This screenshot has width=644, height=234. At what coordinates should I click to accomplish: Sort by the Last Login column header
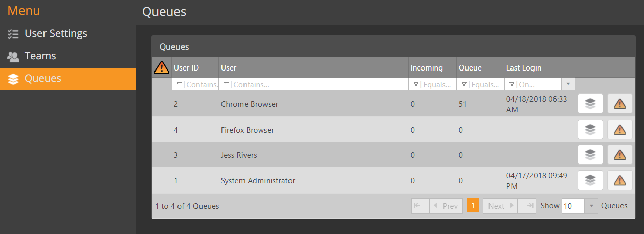pyautogui.click(x=524, y=67)
